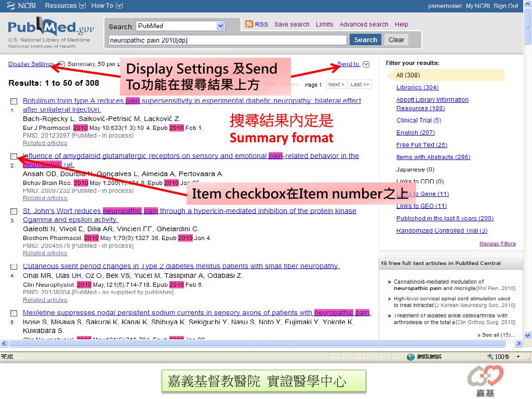532x399 pixels.
Task: Open Manage Filters link
Action: point(497,243)
